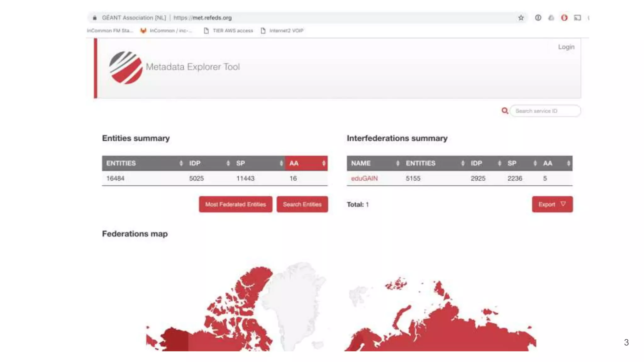Image resolution: width=644 pixels, height=362 pixels.
Task: Click the Metadata Explorer Tool logo
Action: 126,68
